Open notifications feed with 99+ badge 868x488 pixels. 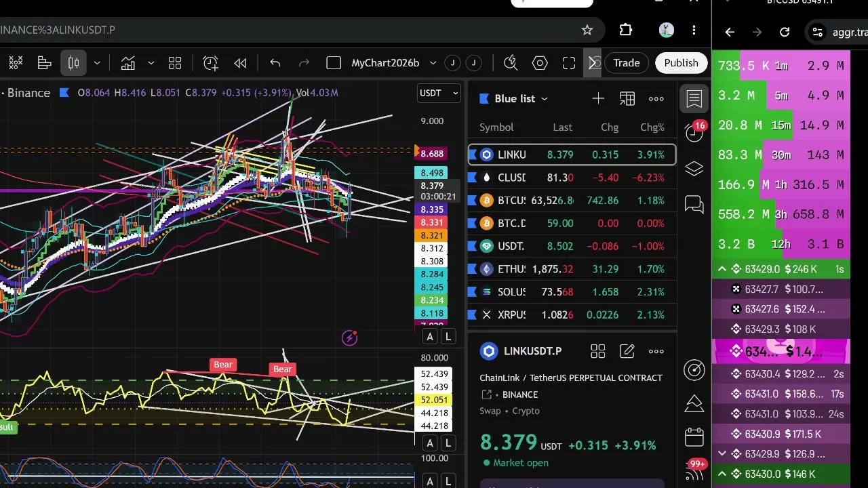[695, 470]
